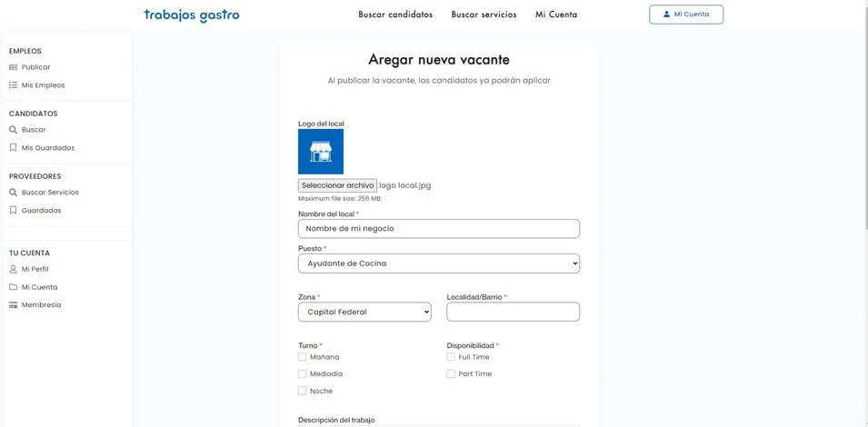Click the trabajos gastro site logo

tap(192, 15)
